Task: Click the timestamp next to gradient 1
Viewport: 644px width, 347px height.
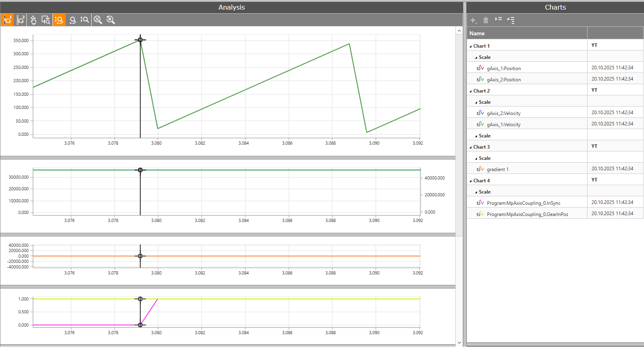Action: pyautogui.click(x=612, y=169)
